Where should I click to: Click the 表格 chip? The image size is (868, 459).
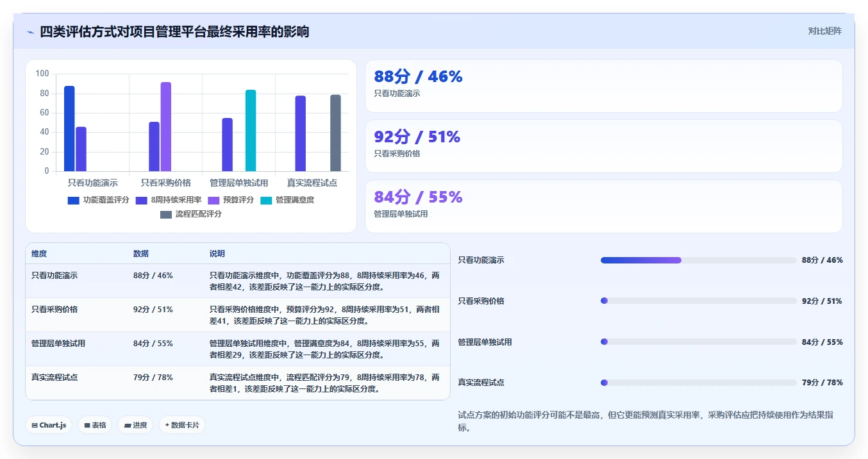pos(95,425)
